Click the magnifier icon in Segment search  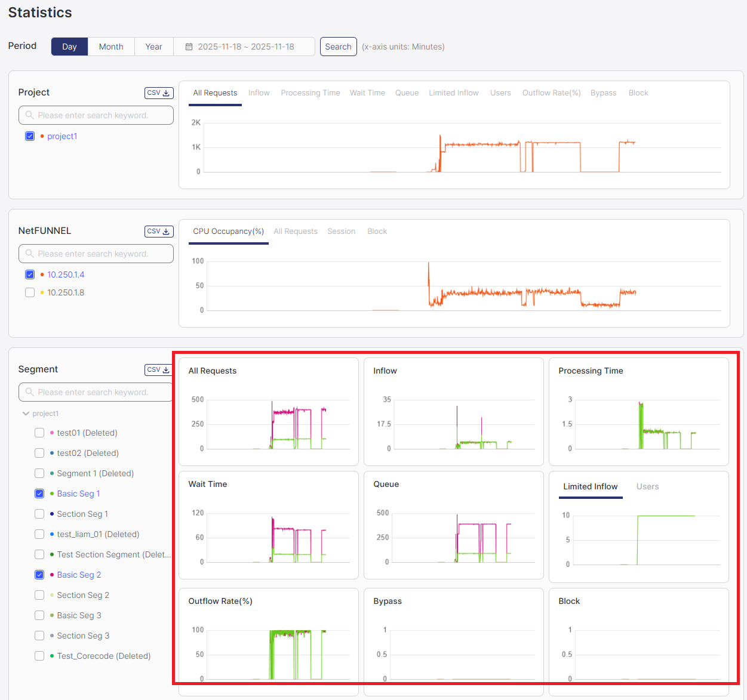[x=29, y=392]
